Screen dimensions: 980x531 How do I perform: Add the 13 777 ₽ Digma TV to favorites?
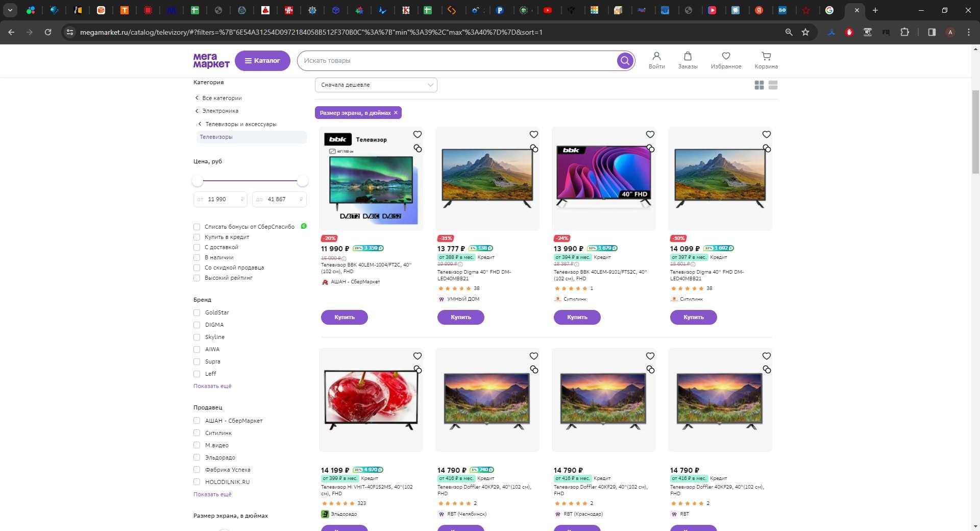tap(534, 134)
